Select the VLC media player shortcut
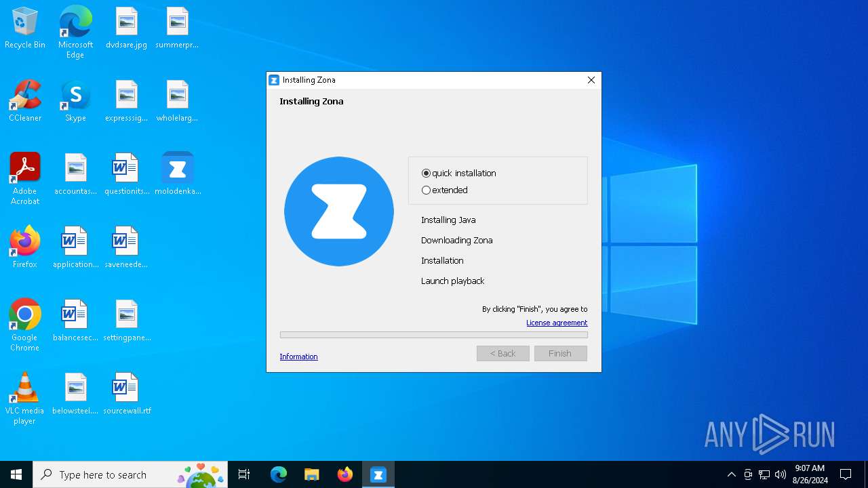The width and height of the screenshot is (868, 488). (x=25, y=399)
